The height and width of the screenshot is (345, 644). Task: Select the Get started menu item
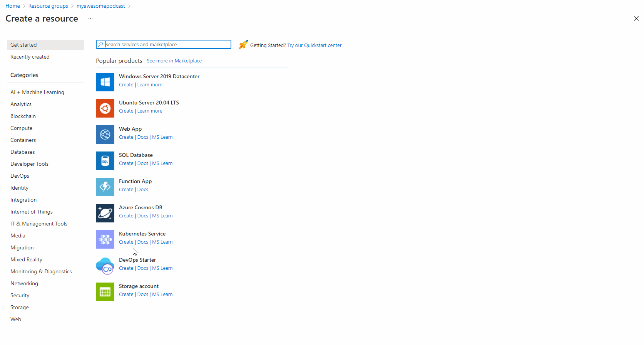(46, 45)
